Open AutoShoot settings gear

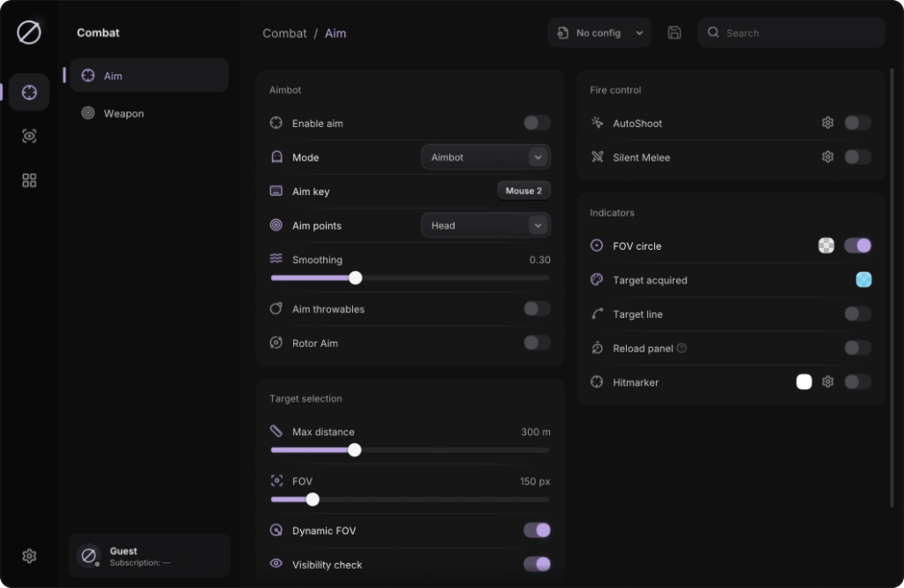point(827,123)
